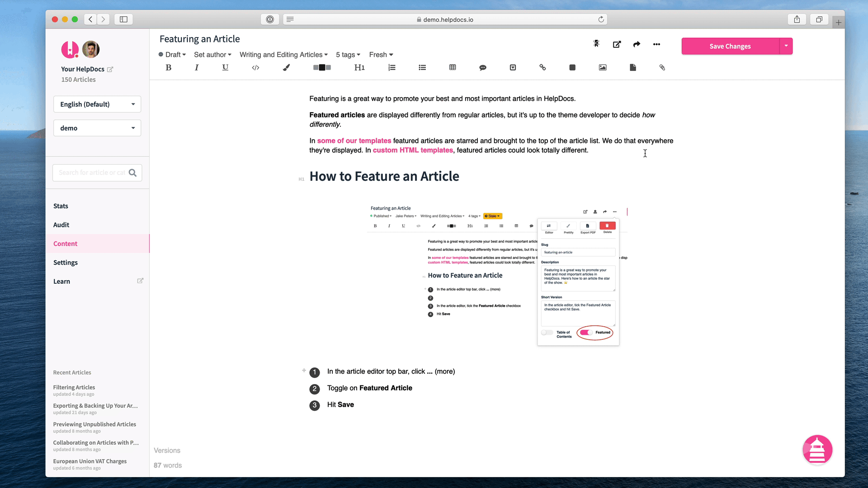This screenshot has height=488, width=868.
Task: Open recent article Exporting & Backing Up
Action: 95,406
